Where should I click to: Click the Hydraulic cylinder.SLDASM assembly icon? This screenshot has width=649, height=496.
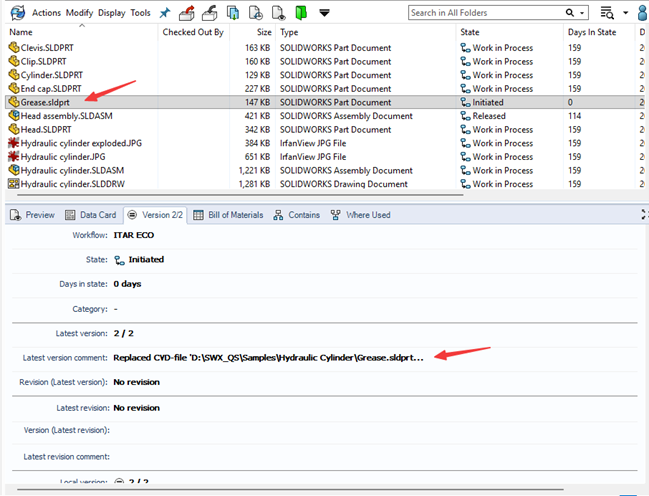click(14, 170)
